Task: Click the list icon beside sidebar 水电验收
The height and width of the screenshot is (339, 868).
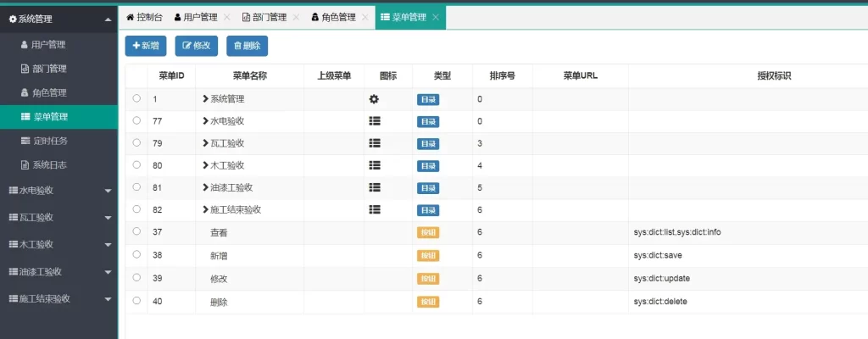Action: tap(14, 191)
